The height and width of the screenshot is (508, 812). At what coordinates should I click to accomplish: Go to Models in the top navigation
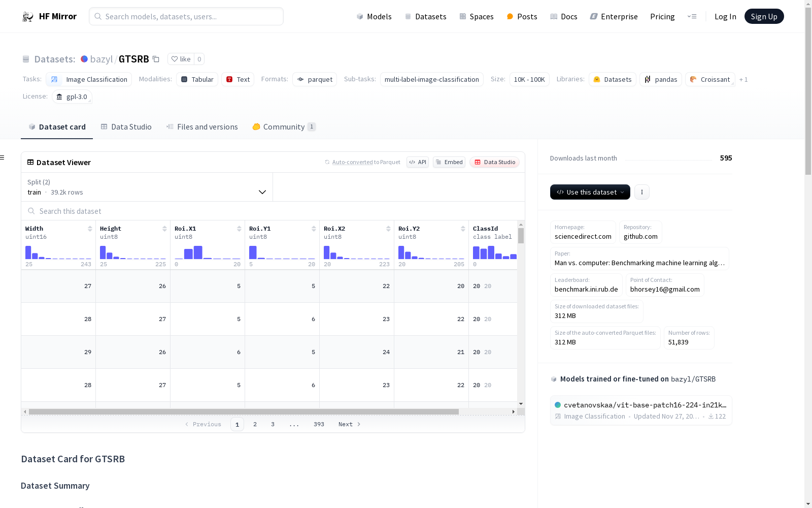[x=374, y=17]
